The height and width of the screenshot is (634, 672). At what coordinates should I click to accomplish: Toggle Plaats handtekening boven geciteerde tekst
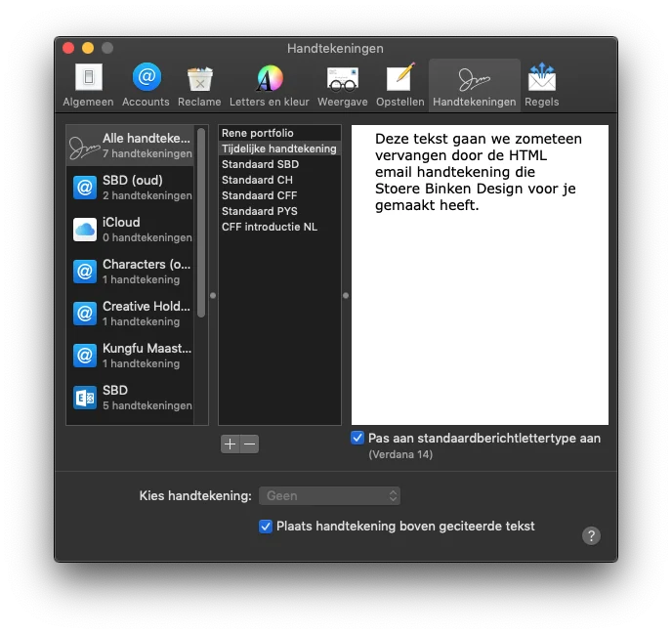click(266, 526)
